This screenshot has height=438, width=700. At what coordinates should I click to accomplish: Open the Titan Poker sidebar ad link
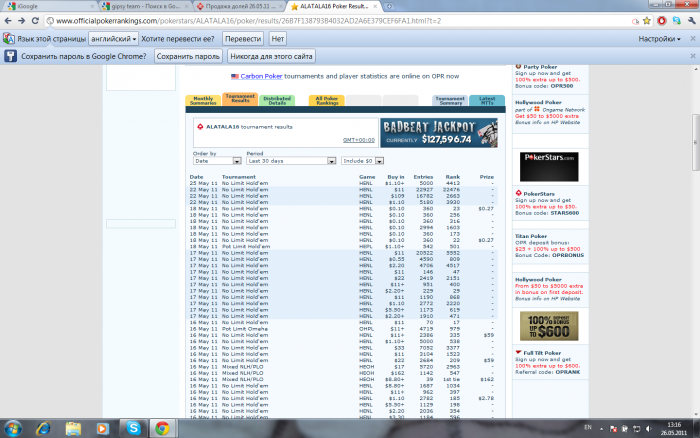(531, 236)
